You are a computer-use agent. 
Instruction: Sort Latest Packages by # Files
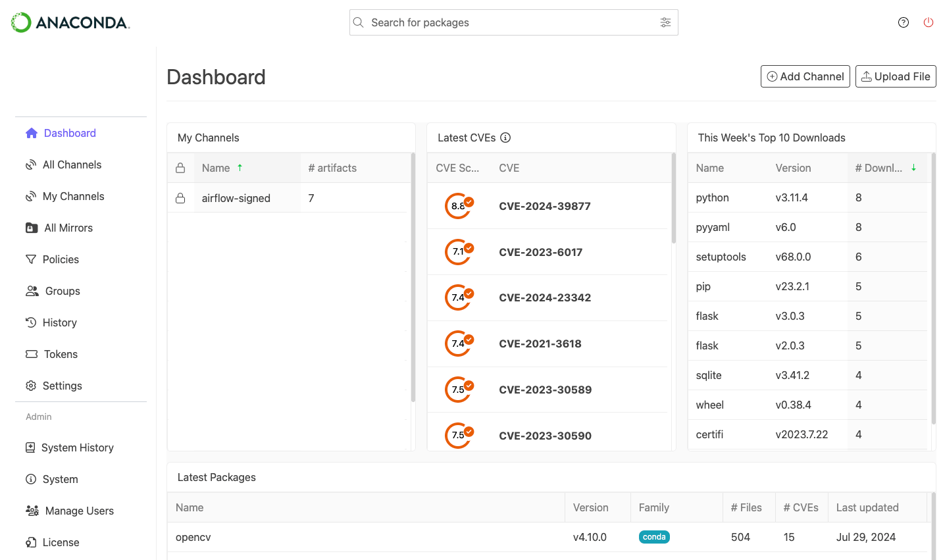749,507
